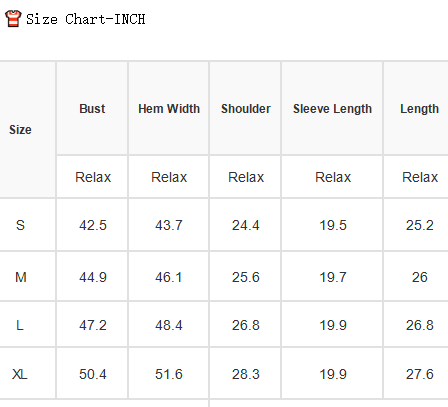Select the XL length value 27.6
The width and height of the screenshot is (448, 407).
pos(420,374)
